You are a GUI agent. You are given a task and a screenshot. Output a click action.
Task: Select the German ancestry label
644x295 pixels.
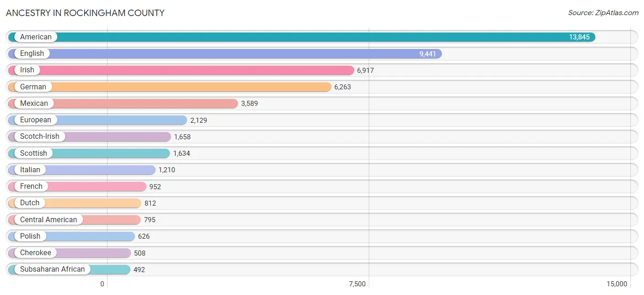(33, 87)
